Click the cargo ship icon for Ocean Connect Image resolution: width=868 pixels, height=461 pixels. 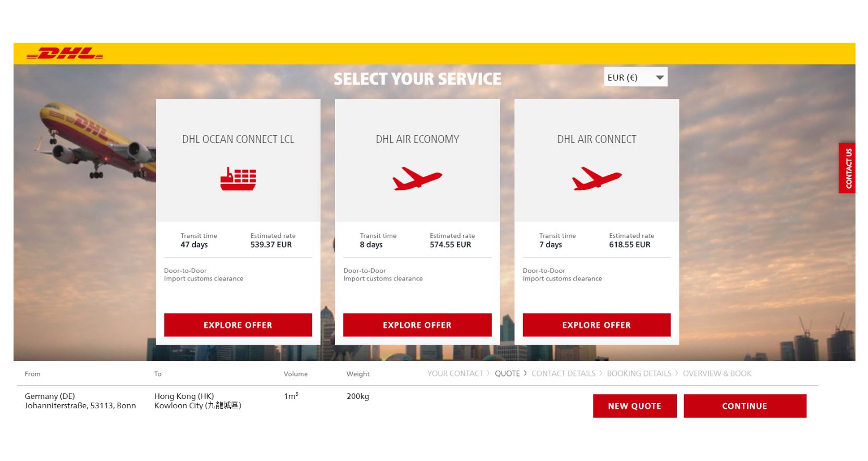pos(238,179)
